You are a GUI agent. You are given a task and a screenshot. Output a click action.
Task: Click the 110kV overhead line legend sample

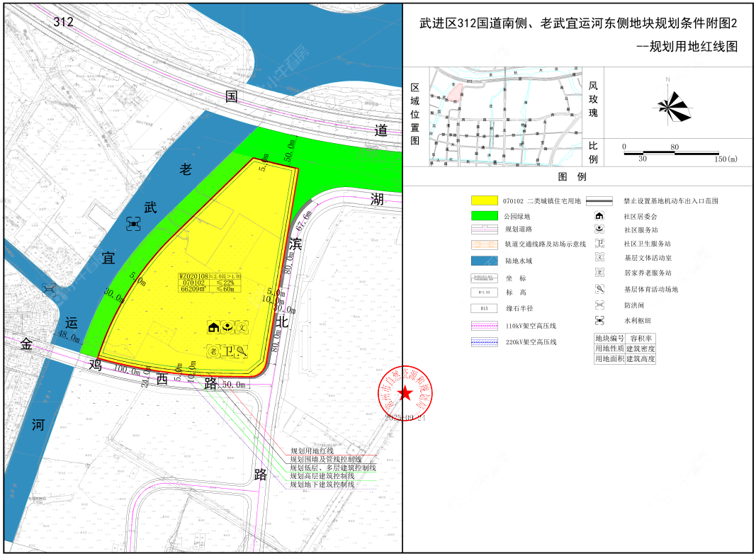coord(485,326)
